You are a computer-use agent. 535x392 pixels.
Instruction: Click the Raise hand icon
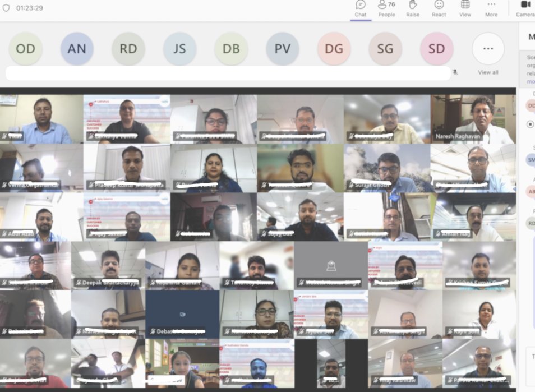tap(413, 8)
